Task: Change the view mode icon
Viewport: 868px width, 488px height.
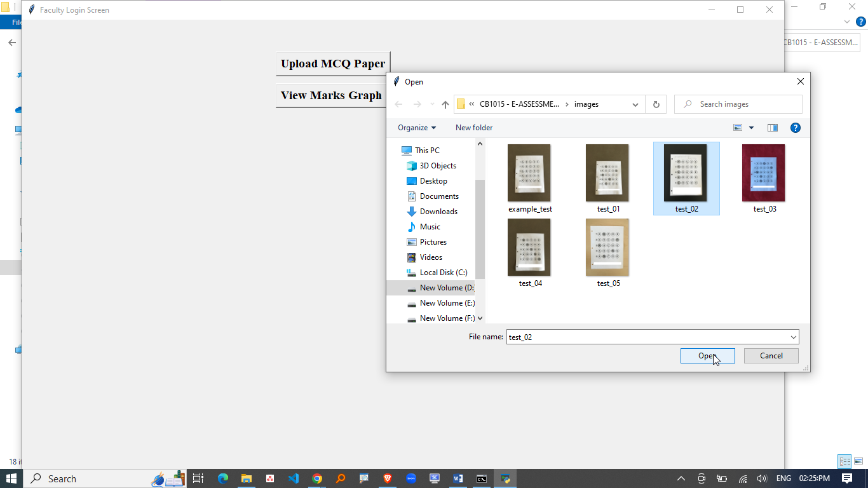Action: 738,128
